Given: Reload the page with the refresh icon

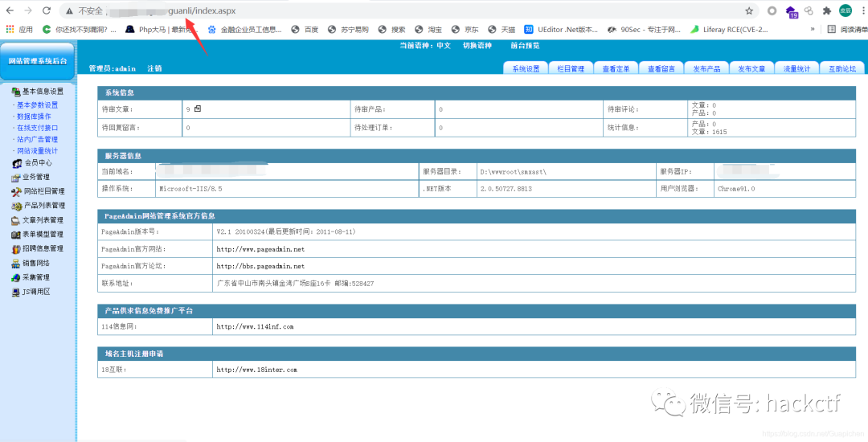Looking at the screenshot, I should click(x=47, y=10).
